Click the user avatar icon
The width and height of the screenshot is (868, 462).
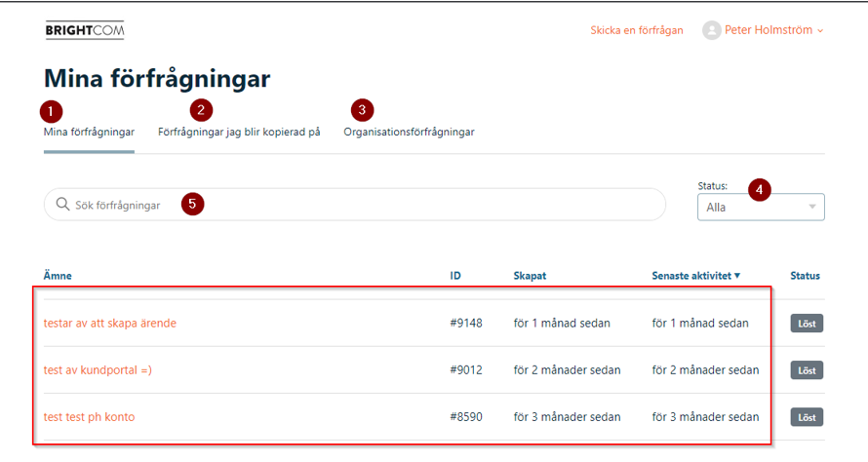(711, 30)
